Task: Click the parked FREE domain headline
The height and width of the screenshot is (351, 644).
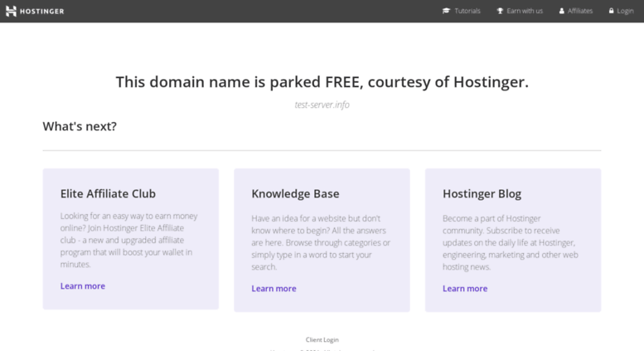Action: click(322, 82)
